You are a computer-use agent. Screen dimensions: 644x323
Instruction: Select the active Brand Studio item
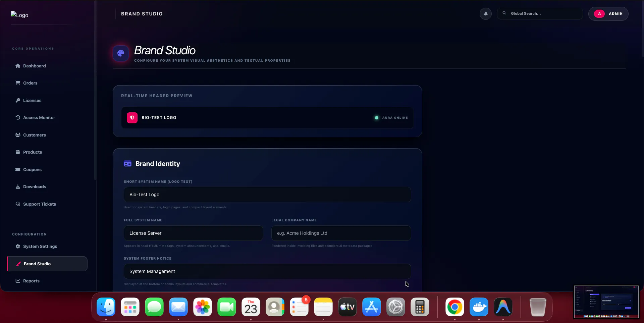point(47,264)
